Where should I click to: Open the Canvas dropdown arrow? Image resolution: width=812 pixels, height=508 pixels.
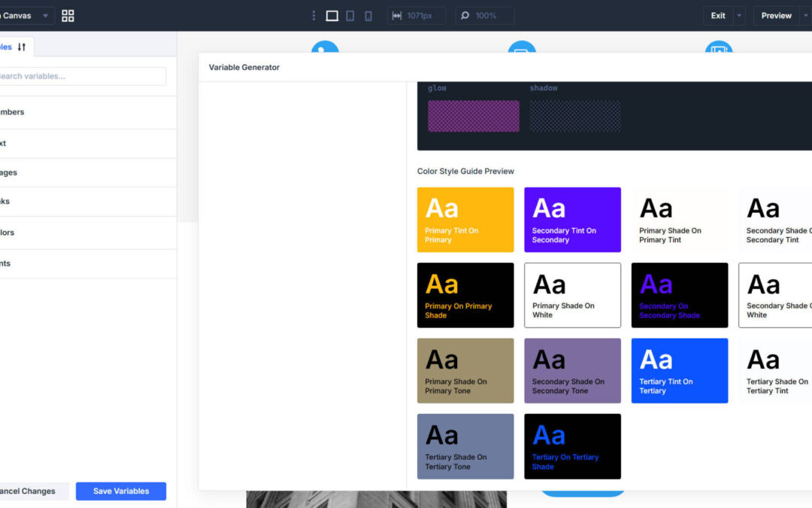[x=46, y=16]
